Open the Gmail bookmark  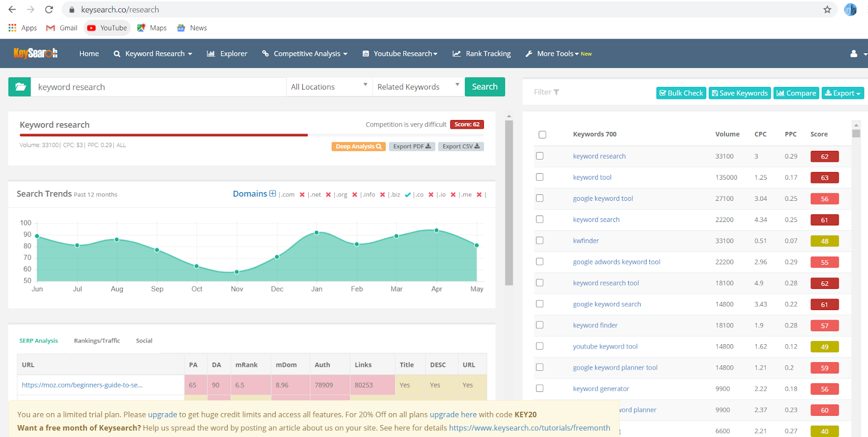[62, 28]
